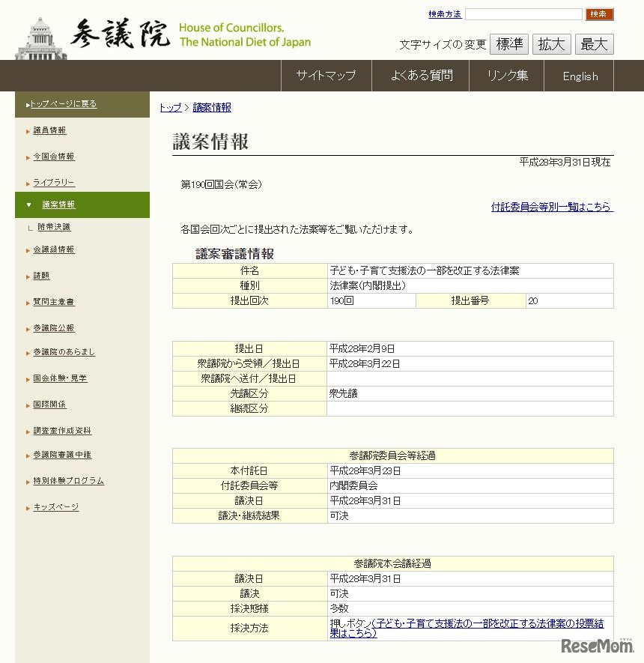The width and height of the screenshot is (644, 663).
Task: Click the トップ breadcrumb link
Action: 169,107
